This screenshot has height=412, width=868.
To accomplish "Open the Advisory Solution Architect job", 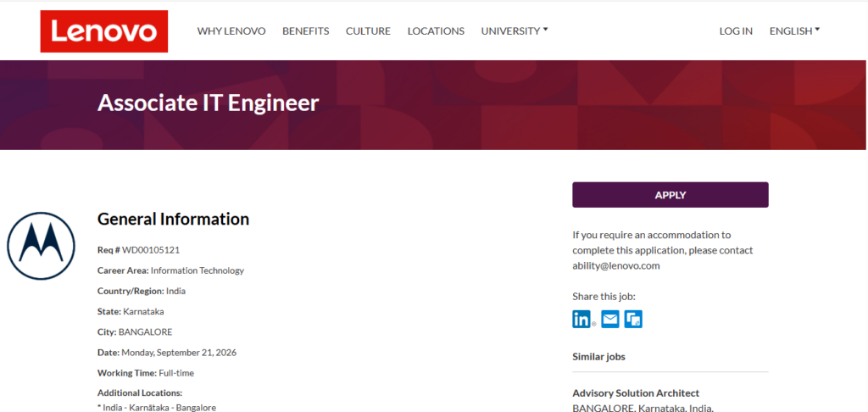I will tap(636, 393).
